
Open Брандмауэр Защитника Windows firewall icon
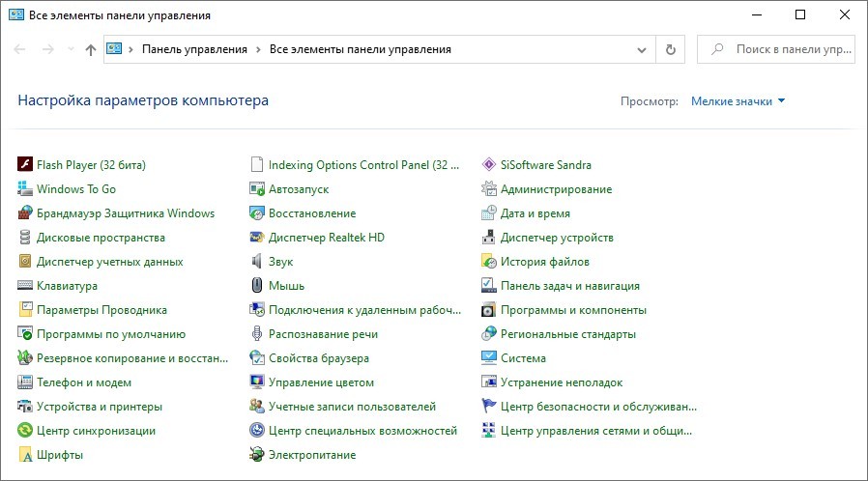(x=25, y=212)
